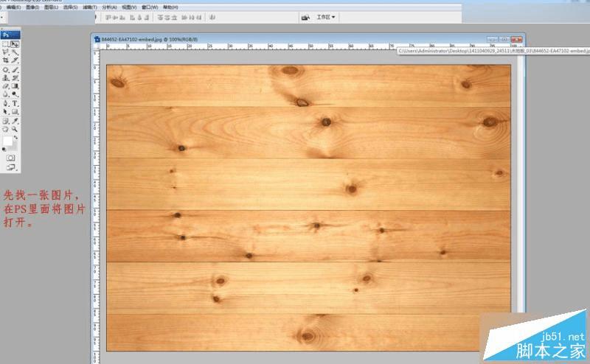Viewport: 590px width, 364px height.
Task: Select the Eraser tool
Action: pos(6,86)
